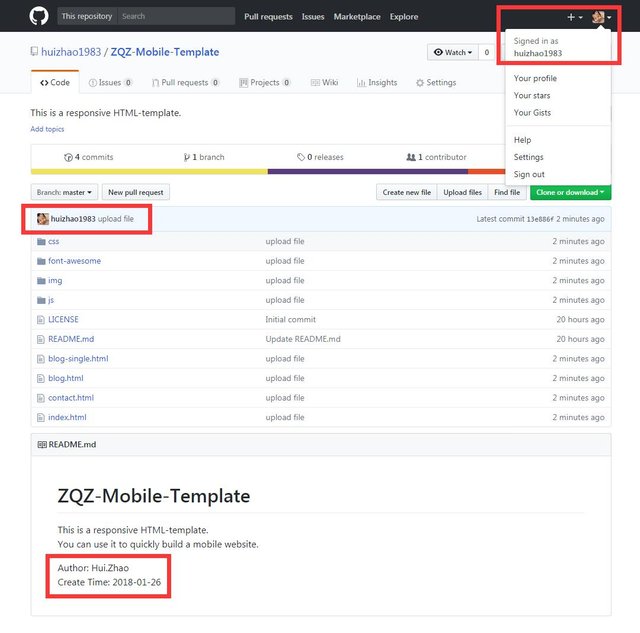640x633 pixels.
Task: Select Settings in user menu
Action: pos(529,157)
